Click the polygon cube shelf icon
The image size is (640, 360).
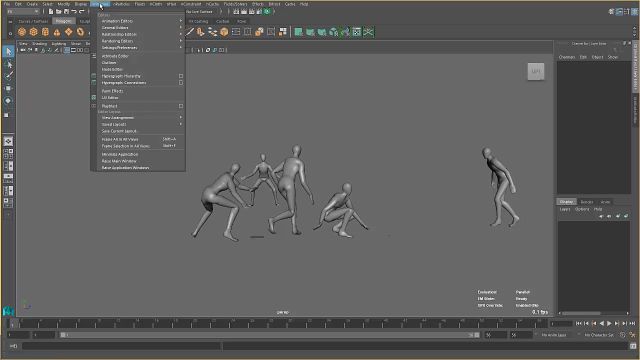(33, 32)
